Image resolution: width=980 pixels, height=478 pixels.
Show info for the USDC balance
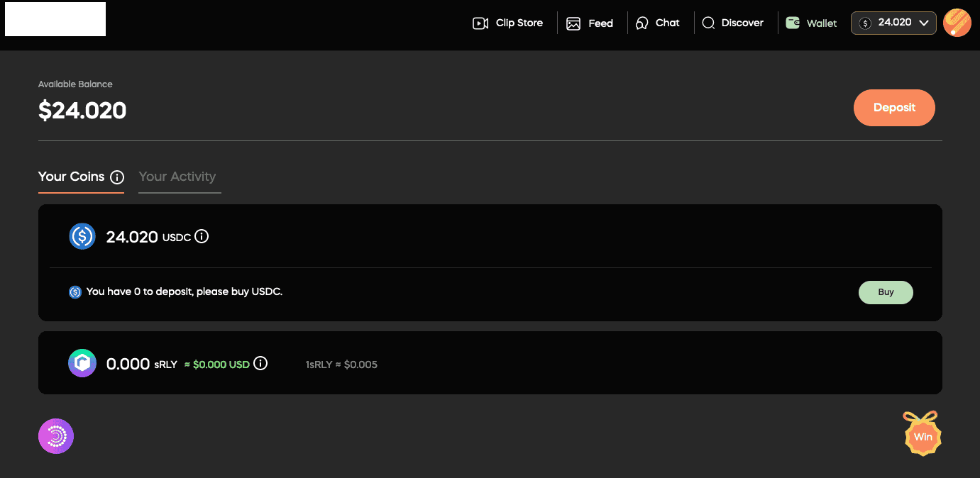[202, 236]
